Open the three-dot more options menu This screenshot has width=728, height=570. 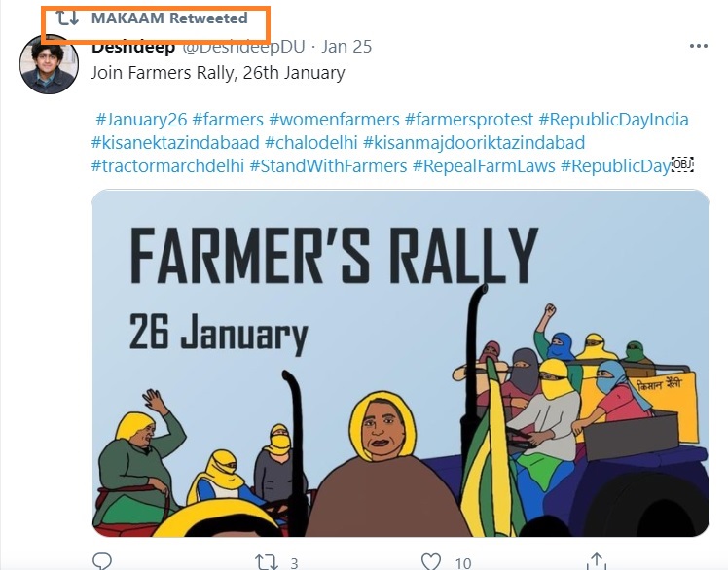(698, 46)
